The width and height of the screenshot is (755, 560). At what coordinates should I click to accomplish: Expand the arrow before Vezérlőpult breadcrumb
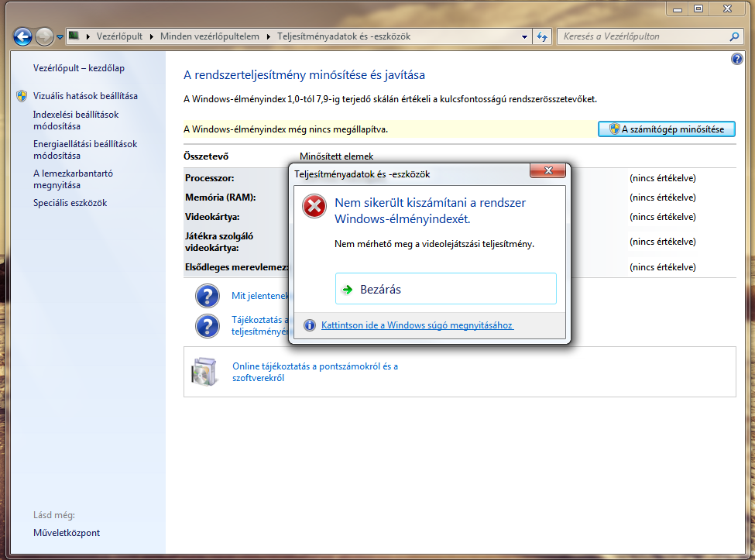coord(88,36)
